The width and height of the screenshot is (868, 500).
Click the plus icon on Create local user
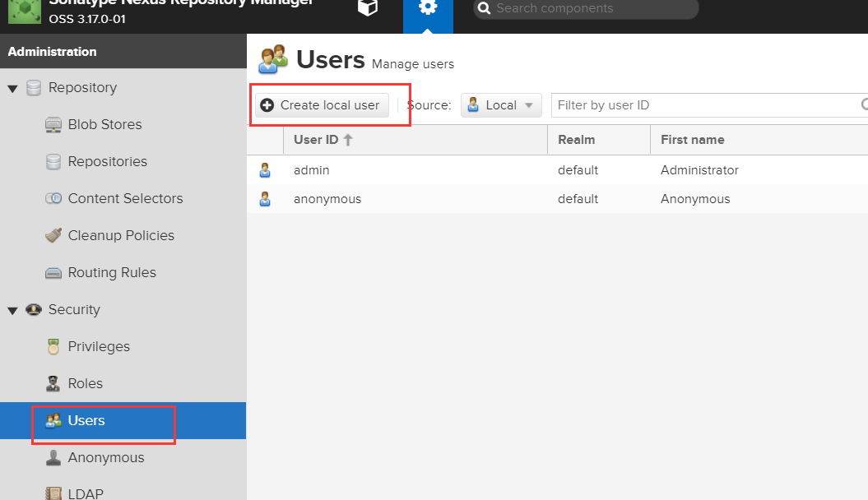[267, 105]
